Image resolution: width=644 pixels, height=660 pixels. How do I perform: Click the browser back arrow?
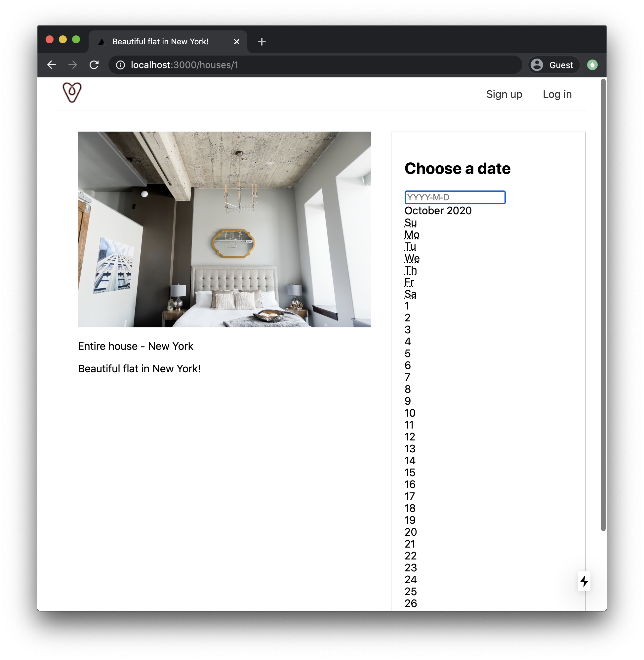(52, 64)
